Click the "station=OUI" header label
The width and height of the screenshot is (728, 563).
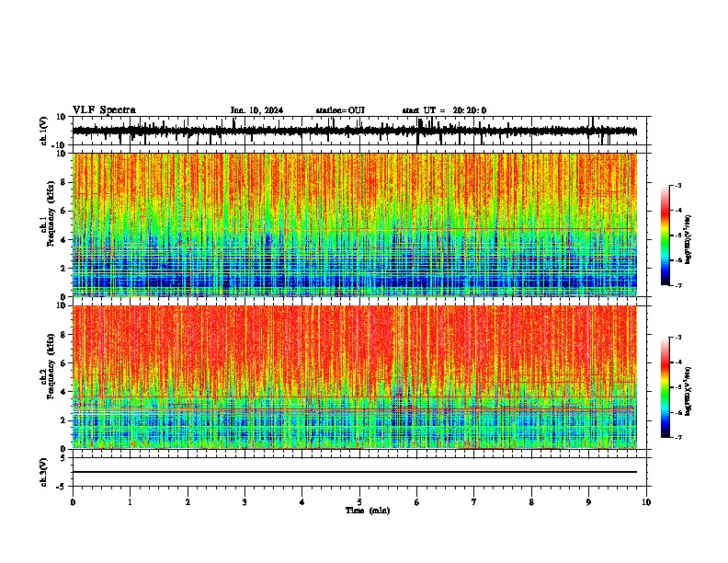click(x=340, y=110)
